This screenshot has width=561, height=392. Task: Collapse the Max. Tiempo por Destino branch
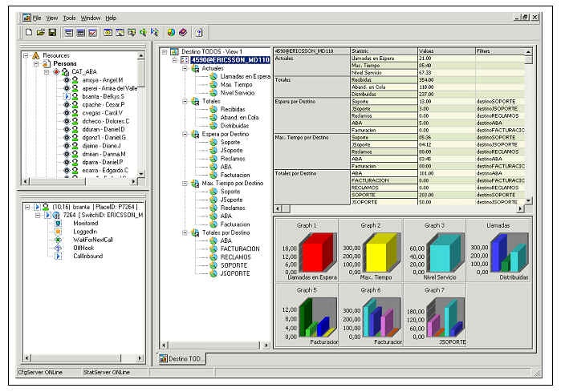[x=185, y=184]
